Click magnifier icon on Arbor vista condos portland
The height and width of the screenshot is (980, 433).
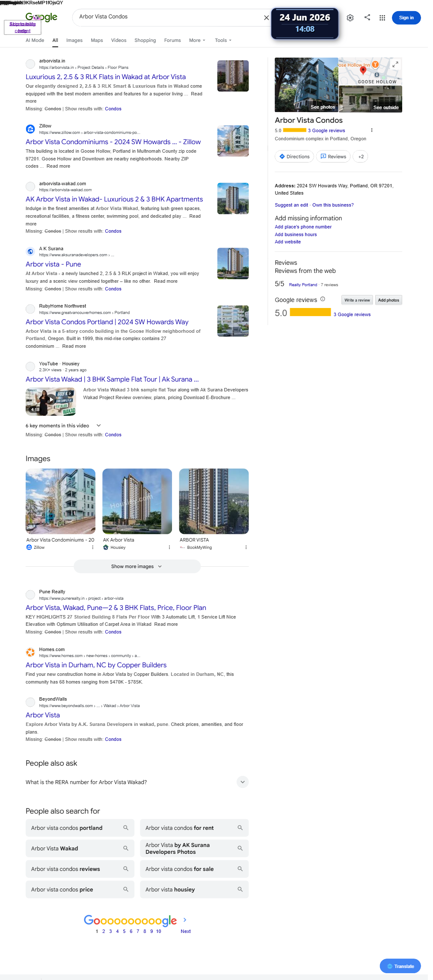tap(126, 828)
